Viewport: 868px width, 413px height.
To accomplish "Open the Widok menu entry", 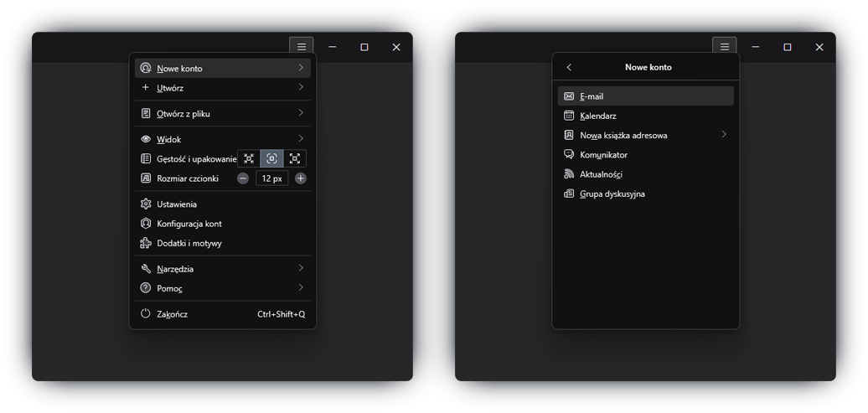I will tap(168, 139).
